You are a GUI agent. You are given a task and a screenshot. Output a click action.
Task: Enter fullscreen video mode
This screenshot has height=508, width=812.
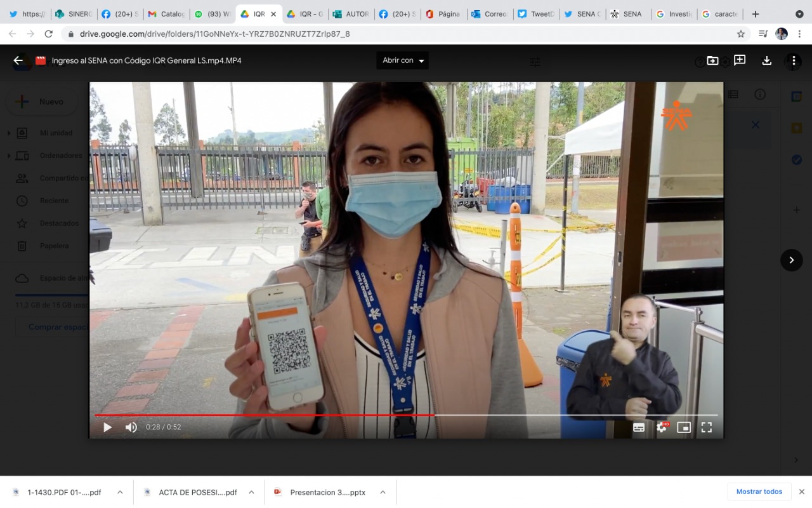[x=707, y=427]
